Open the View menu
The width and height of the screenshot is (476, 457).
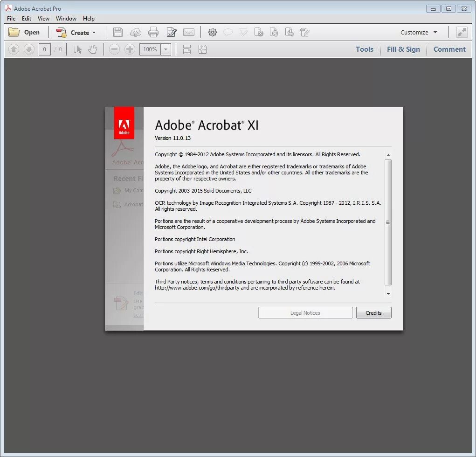43,19
